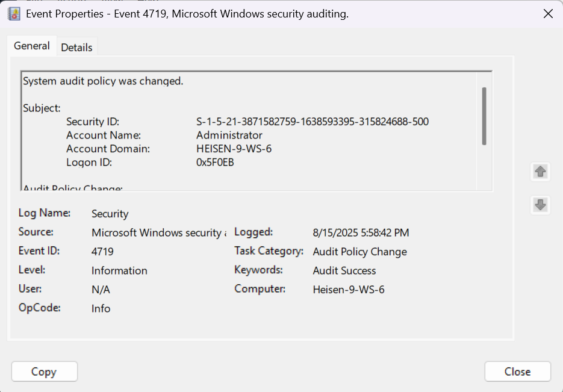Close the dialog using the Close button

coord(517,371)
